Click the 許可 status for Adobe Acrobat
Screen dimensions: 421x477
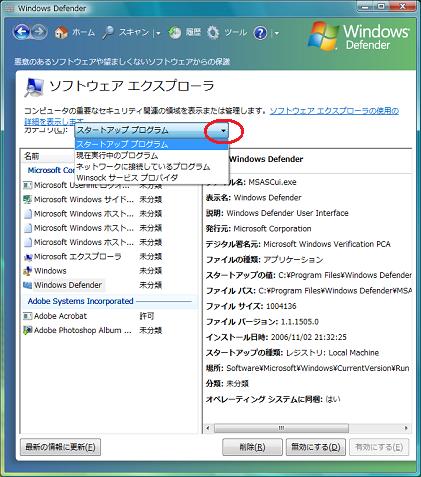click(x=147, y=316)
